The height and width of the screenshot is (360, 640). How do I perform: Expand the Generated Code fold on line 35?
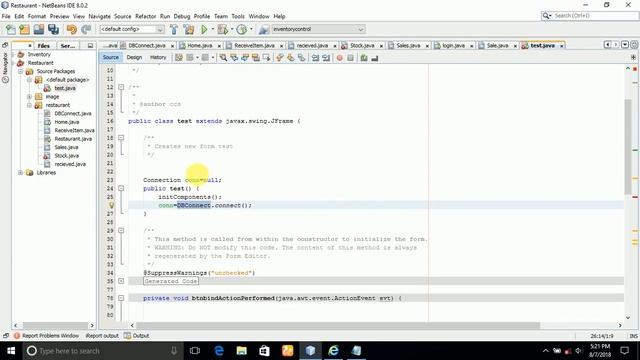pos(121,281)
